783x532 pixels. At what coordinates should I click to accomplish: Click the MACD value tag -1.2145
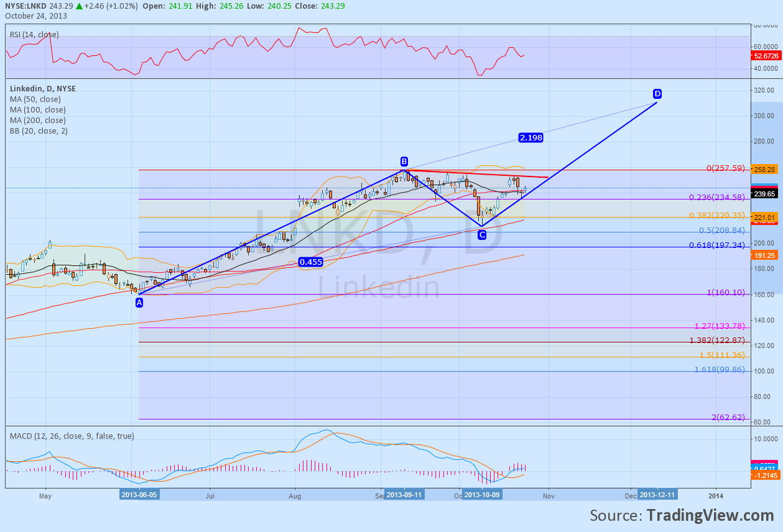[767, 475]
